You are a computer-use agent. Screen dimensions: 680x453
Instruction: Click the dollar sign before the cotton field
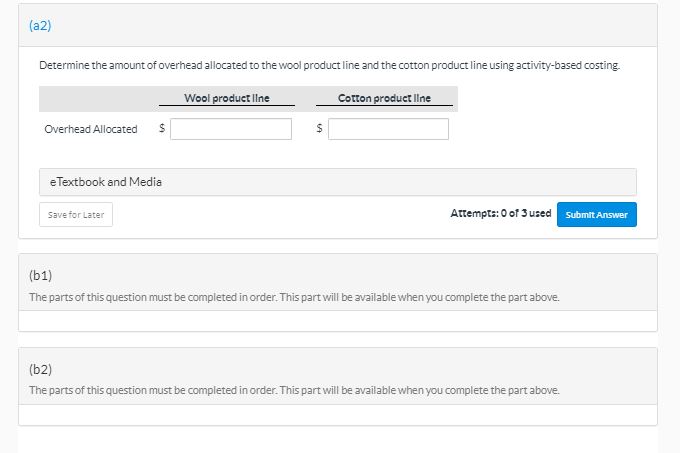pyautogui.click(x=319, y=129)
